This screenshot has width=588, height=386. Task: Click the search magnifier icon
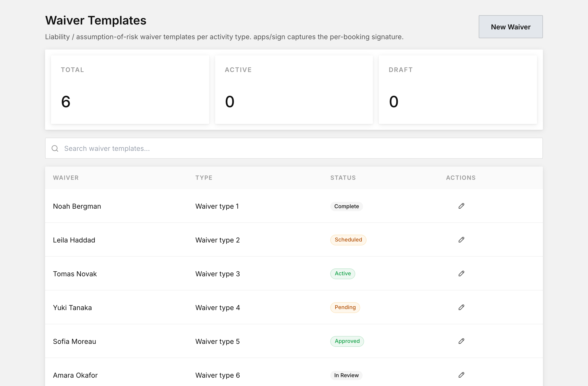[x=55, y=148]
